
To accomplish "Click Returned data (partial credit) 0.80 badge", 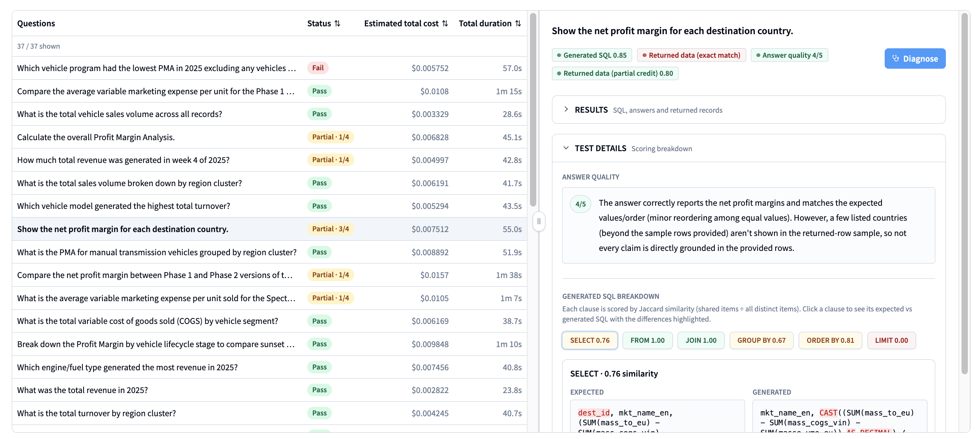I will (x=615, y=73).
